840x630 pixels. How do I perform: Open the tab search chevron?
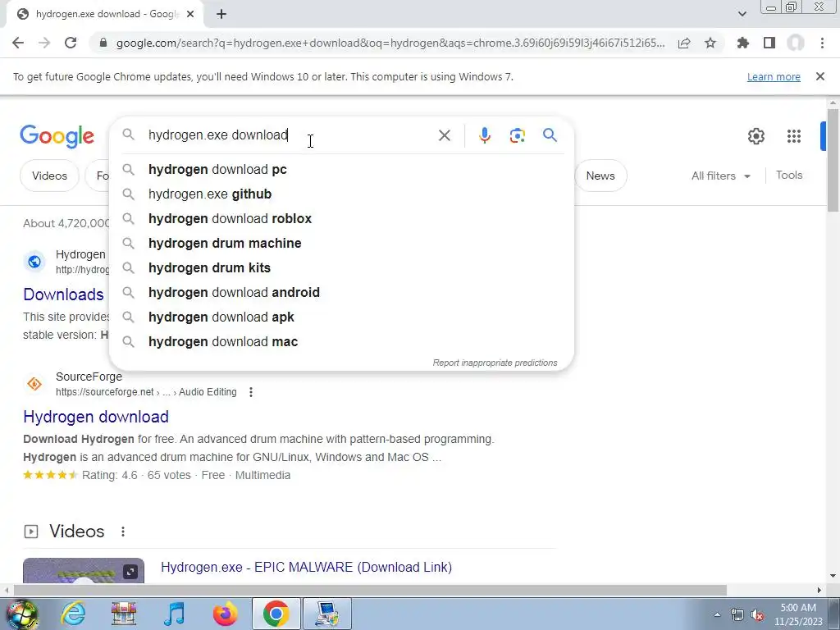742,14
